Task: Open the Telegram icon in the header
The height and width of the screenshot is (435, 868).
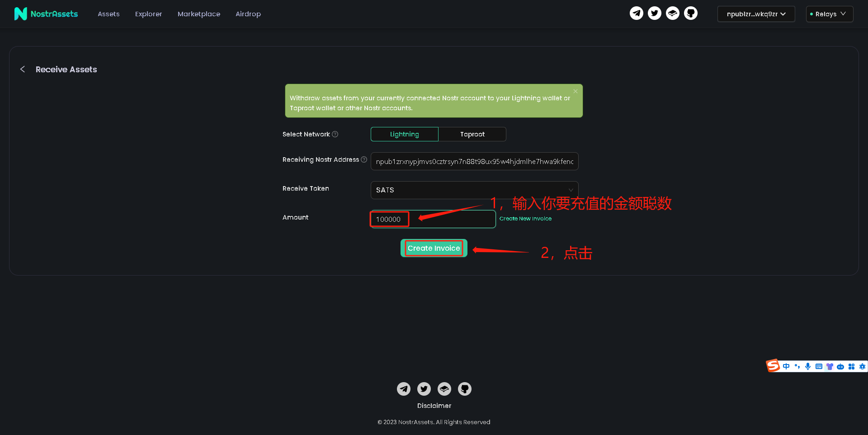Action: 637,13
